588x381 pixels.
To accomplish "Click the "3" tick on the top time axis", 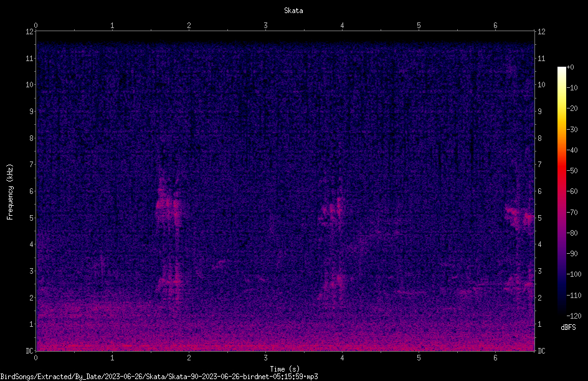I will point(265,26).
